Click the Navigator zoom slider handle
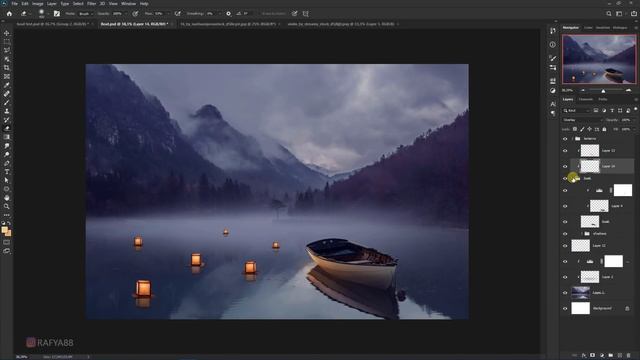This screenshot has width=640, height=360. tap(603, 91)
